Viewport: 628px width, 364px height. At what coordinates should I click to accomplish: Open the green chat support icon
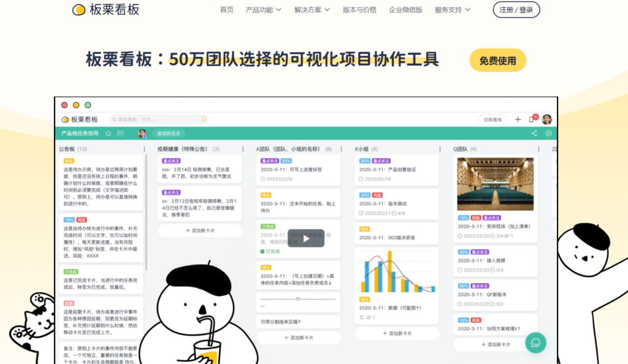point(535,343)
